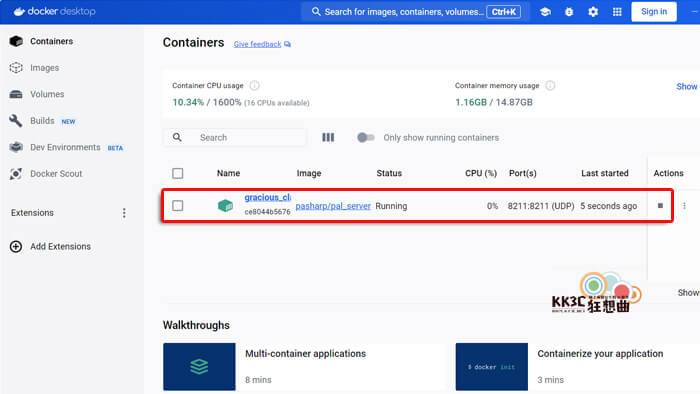
Task: Sort by the Name column header
Action: click(228, 173)
